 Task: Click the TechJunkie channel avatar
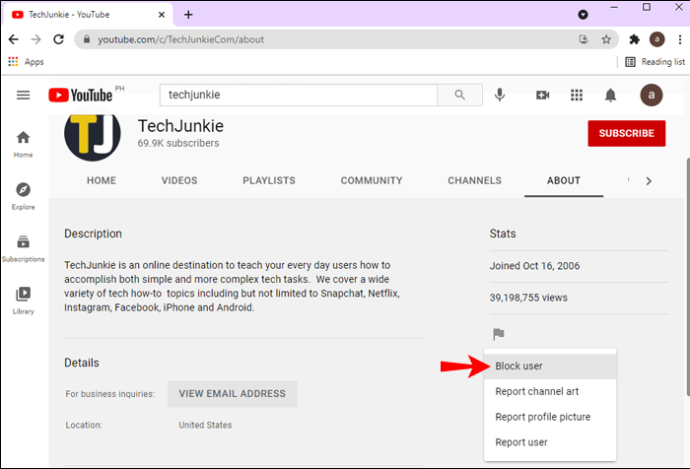click(92, 135)
